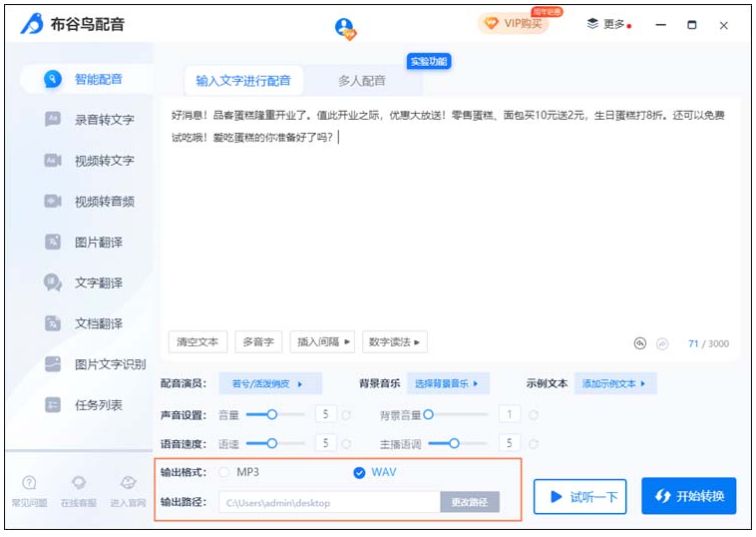The height and width of the screenshot is (537, 756).
Task: Switch to 输入文字进行配音 tab
Action: tap(243, 81)
